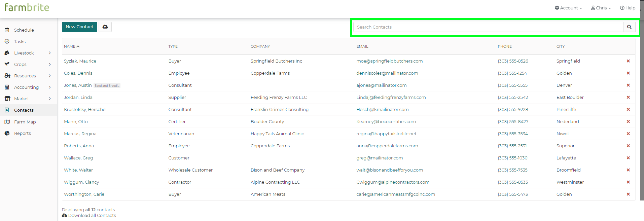Screen dimensions: 644x221
Task: Open the Syzlak, Maurice contact link
Action: coord(80,61)
